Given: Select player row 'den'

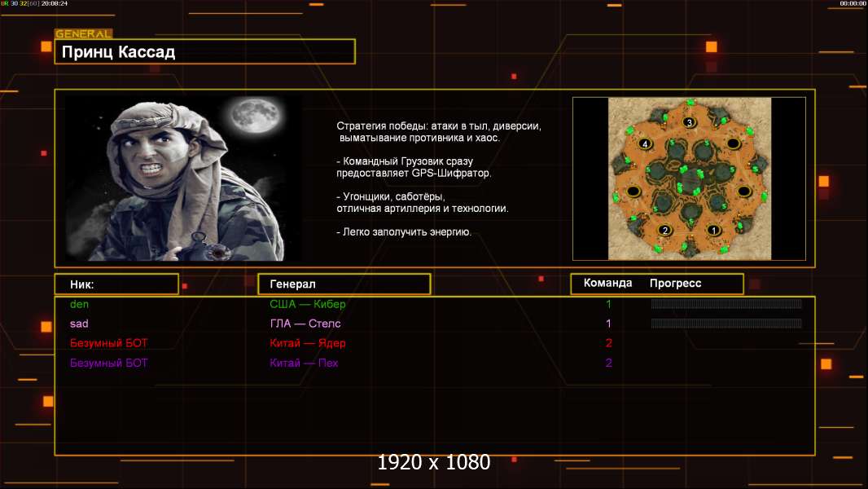Looking at the screenshot, I should (x=79, y=304).
